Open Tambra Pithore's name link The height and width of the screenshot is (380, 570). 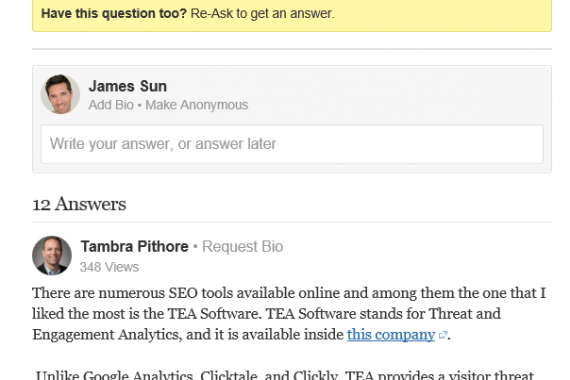(135, 247)
